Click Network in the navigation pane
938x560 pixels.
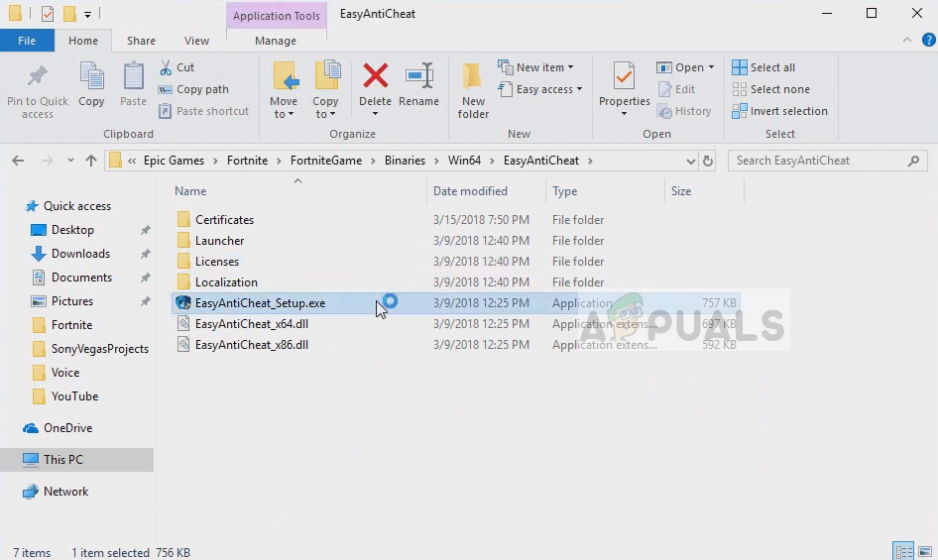(65, 492)
